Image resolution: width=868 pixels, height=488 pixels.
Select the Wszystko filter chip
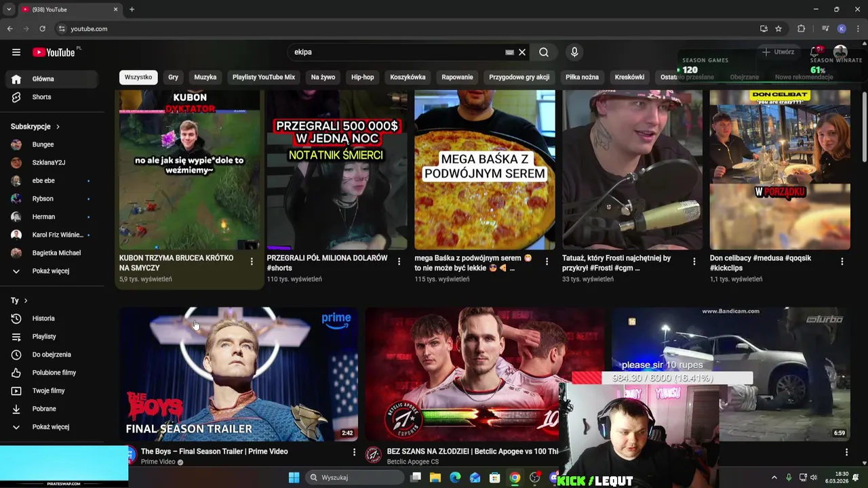[138, 77]
